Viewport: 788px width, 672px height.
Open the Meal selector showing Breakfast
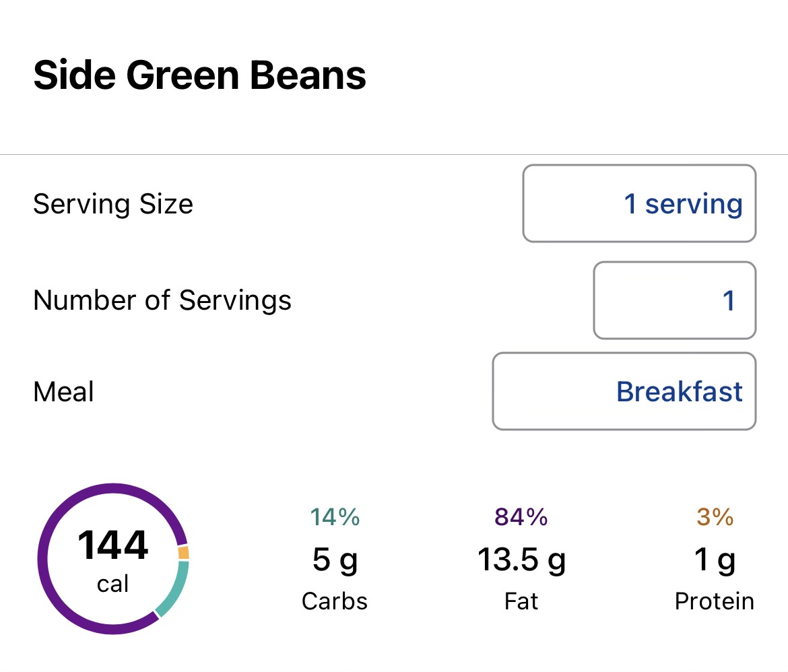click(x=624, y=391)
